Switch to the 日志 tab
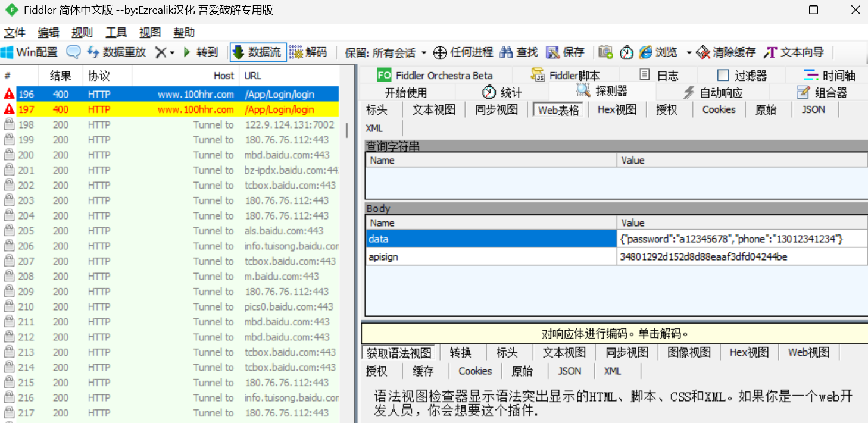 [x=658, y=75]
